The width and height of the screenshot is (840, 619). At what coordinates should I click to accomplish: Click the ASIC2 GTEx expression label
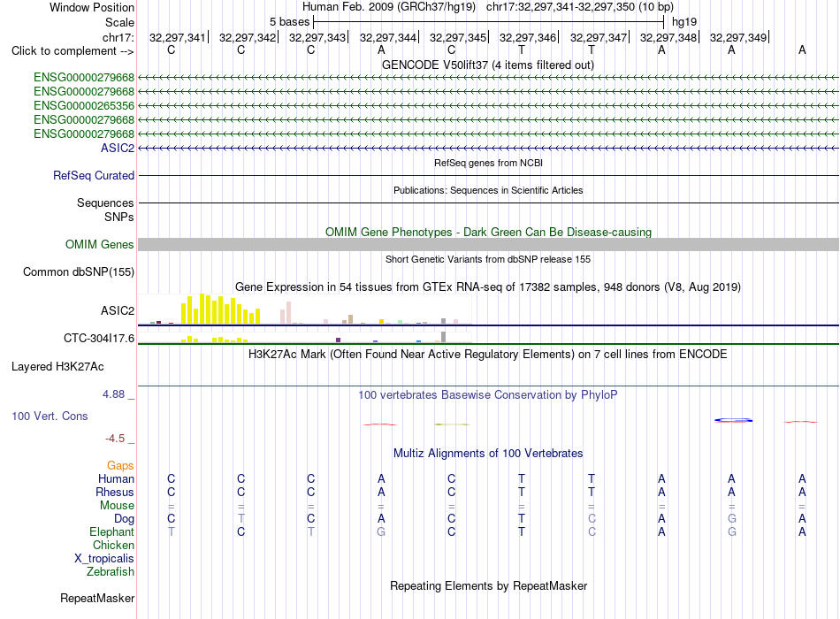pos(118,311)
